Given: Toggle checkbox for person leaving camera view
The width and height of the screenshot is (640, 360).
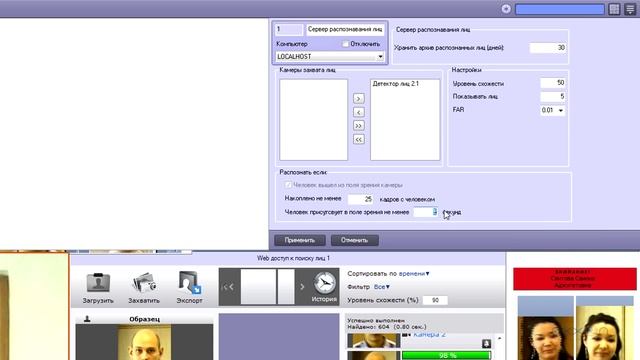Looking at the screenshot, I should click(288, 185).
